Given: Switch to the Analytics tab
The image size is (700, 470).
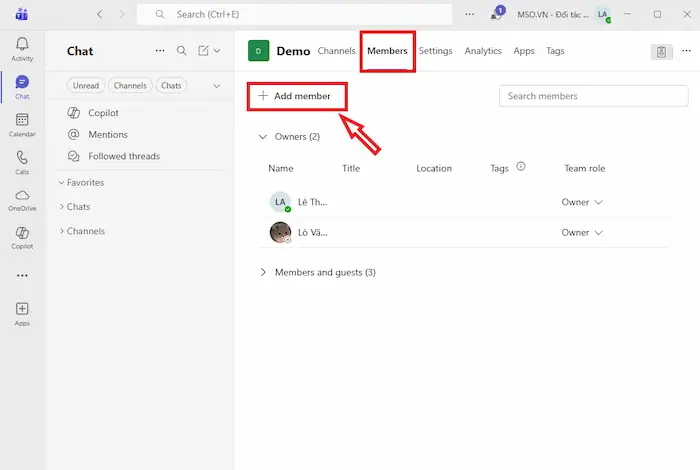Looking at the screenshot, I should click(x=483, y=51).
